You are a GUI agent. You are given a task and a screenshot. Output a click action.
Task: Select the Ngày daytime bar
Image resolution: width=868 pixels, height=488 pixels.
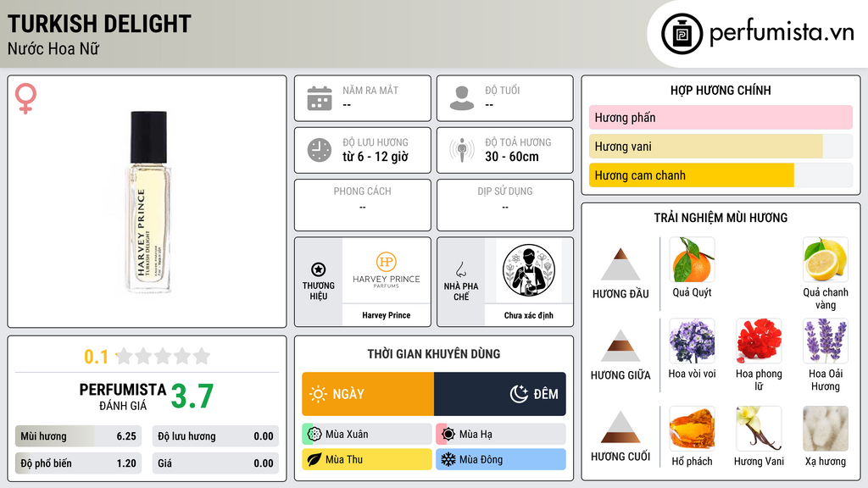(x=368, y=394)
